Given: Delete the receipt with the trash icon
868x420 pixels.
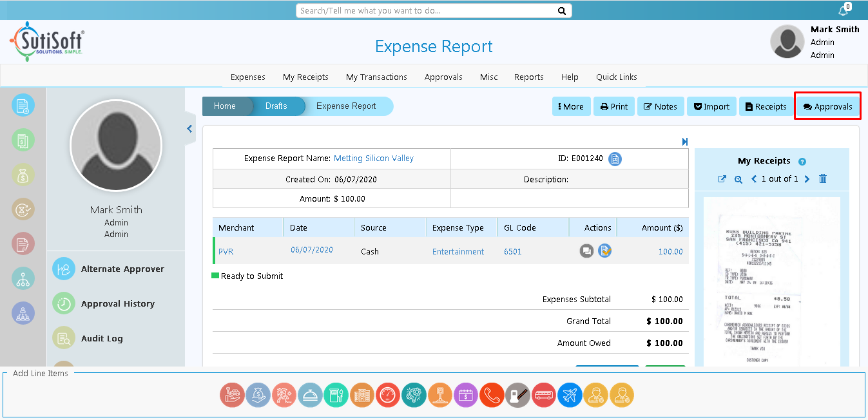Looking at the screenshot, I should 823,179.
